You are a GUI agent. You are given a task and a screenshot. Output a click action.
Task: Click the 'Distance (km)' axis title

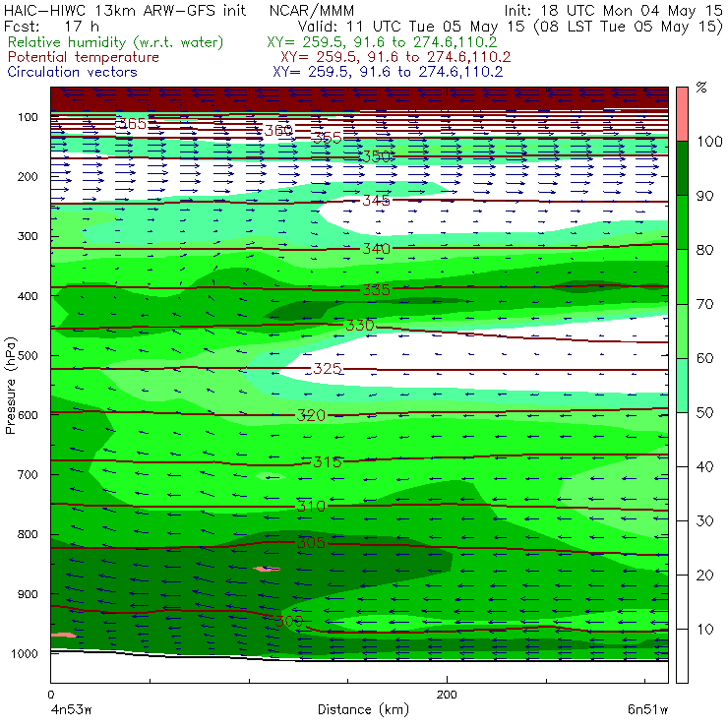click(x=364, y=710)
